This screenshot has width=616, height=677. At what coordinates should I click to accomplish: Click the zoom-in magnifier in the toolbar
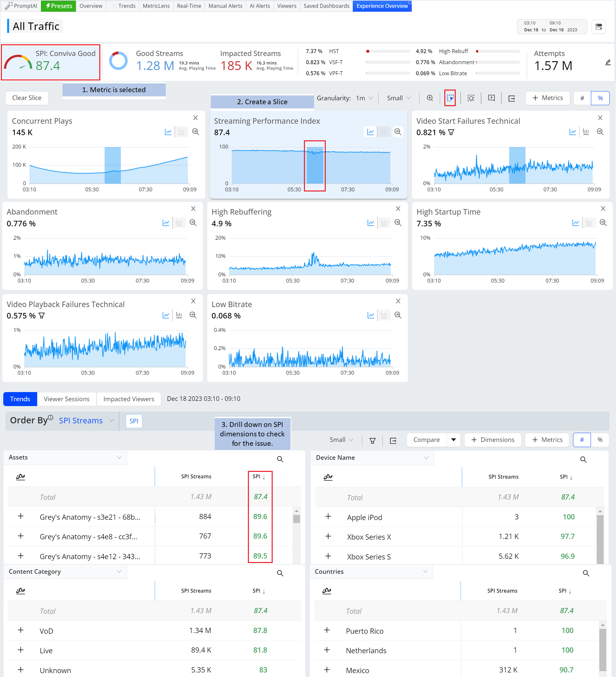tap(430, 98)
